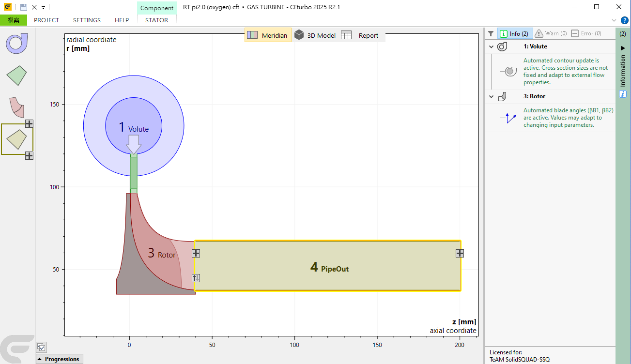Select the red rotor component icon
Screen dimensions: 631x364
coord(16,107)
